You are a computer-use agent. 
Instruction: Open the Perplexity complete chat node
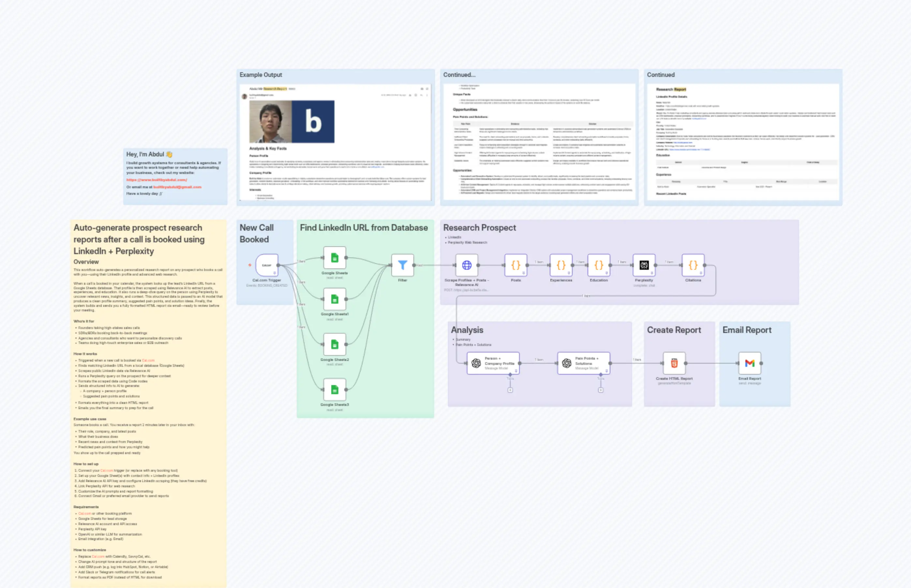tap(644, 265)
